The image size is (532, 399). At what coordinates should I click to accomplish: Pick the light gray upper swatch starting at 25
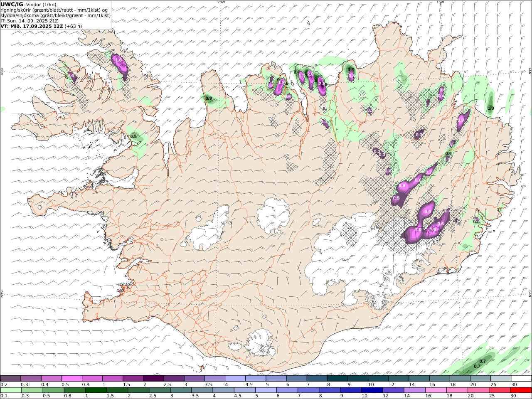tap(501, 378)
